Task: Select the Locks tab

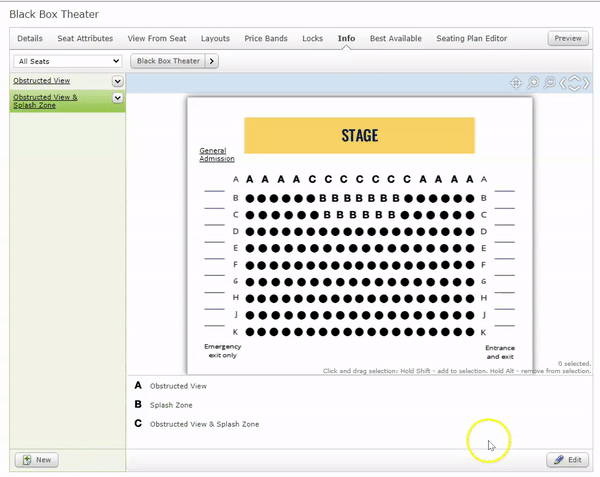Action: coord(313,38)
